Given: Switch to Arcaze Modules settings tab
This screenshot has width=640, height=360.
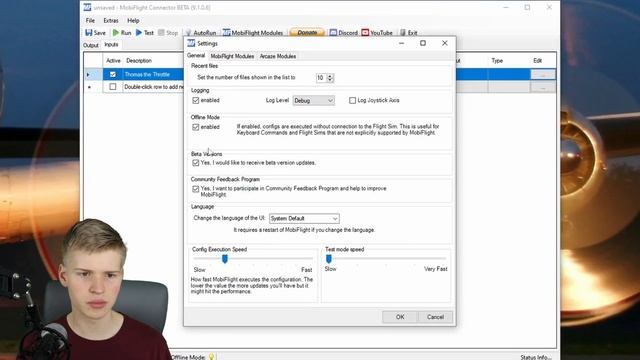Looking at the screenshot, I should [x=278, y=56].
